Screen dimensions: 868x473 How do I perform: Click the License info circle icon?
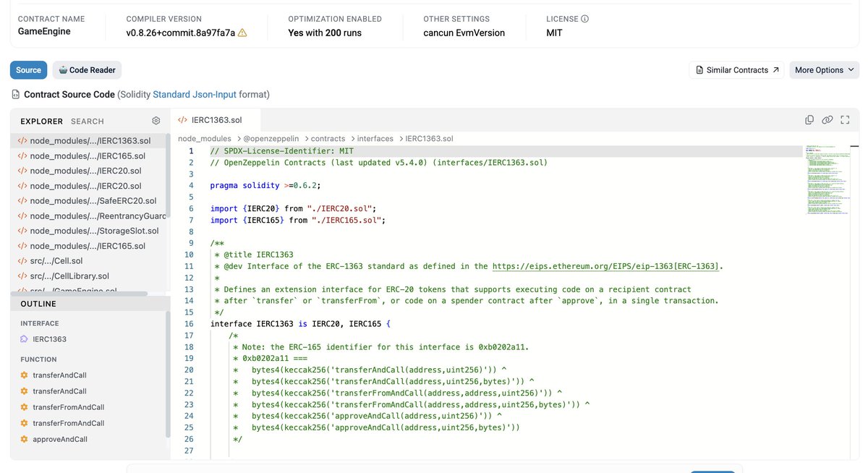(x=584, y=19)
